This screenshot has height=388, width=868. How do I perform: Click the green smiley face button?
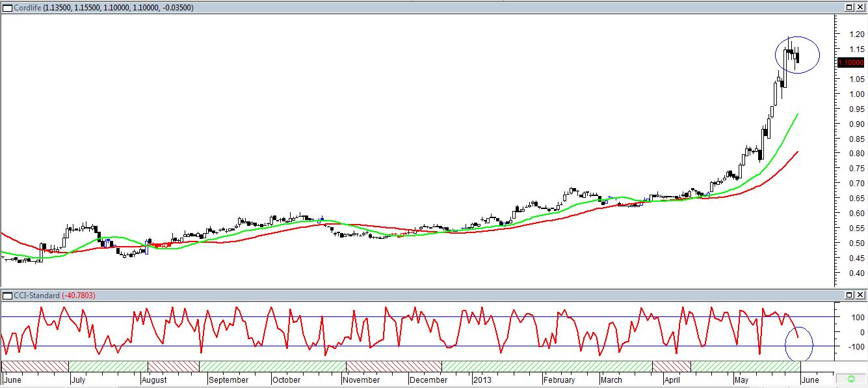(x=851, y=379)
